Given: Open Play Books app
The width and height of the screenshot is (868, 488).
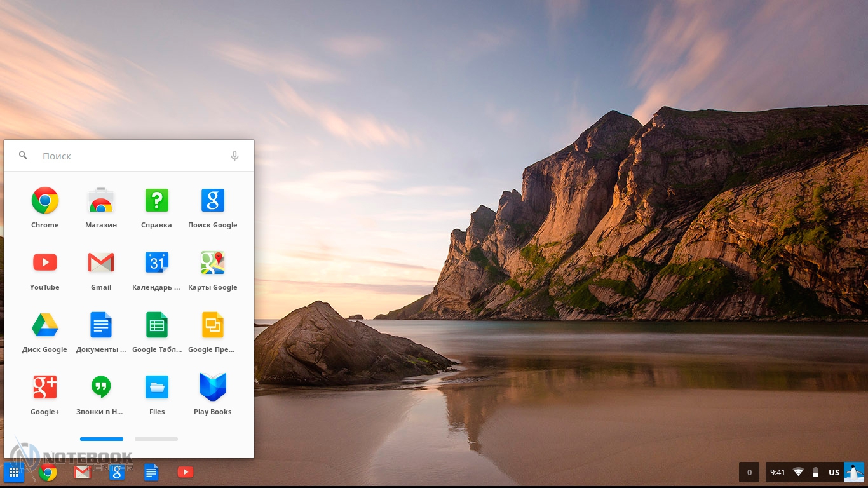Looking at the screenshot, I should (213, 388).
